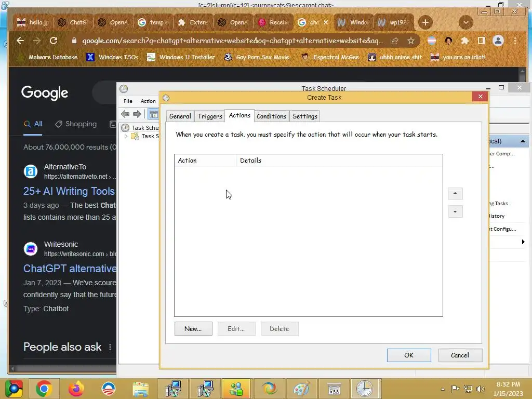532x399 pixels.
Task: Click Task Scheduler toolbar forward arrow
Action: coord(137,114)
